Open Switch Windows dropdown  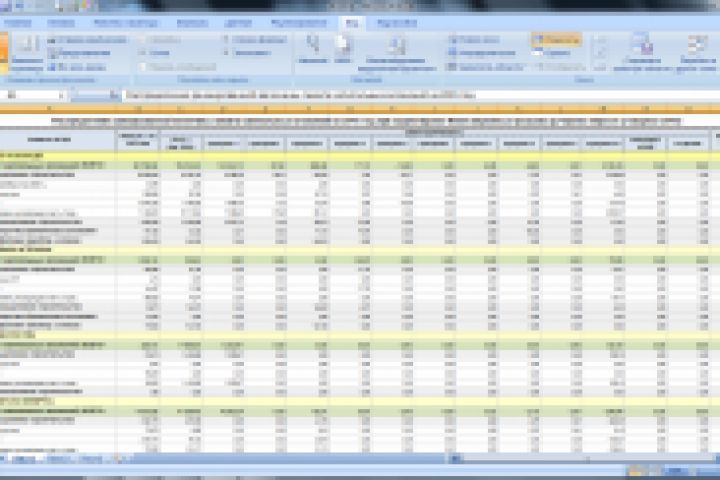click(x=698, y=52)
